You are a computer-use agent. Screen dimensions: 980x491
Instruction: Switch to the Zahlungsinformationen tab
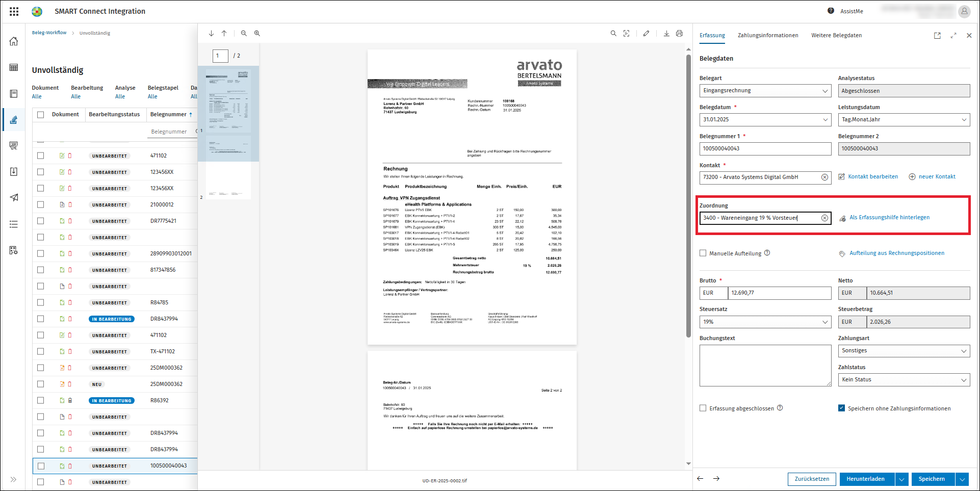pos(768,35)
